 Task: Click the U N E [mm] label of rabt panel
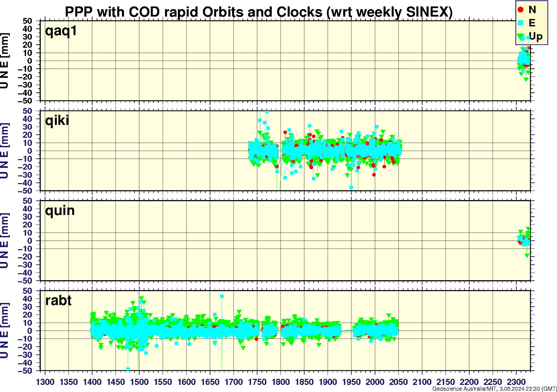click(4, 331)
